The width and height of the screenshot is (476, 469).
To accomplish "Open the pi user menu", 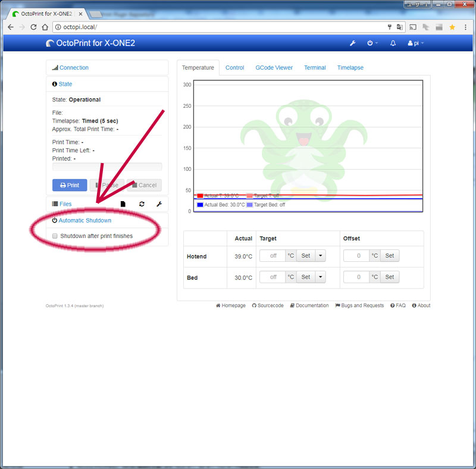I will tap(415, 43).
